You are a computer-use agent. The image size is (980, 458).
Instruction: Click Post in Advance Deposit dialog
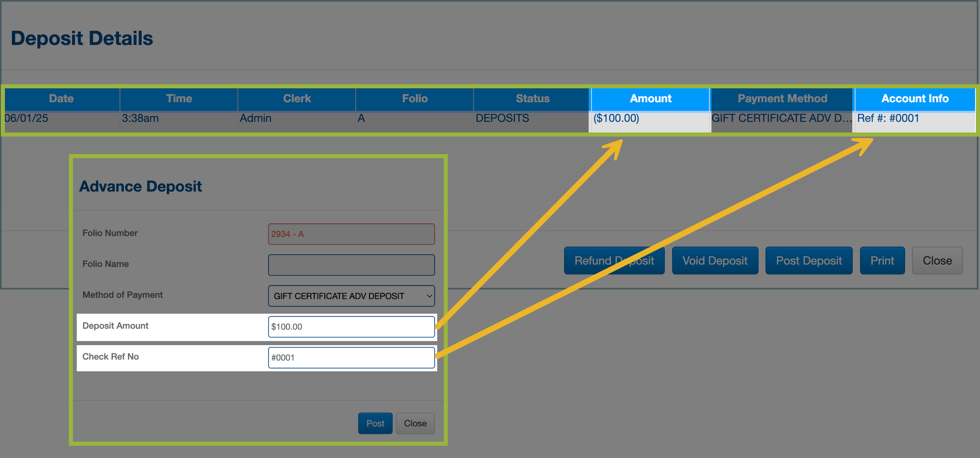pos(375,423)
